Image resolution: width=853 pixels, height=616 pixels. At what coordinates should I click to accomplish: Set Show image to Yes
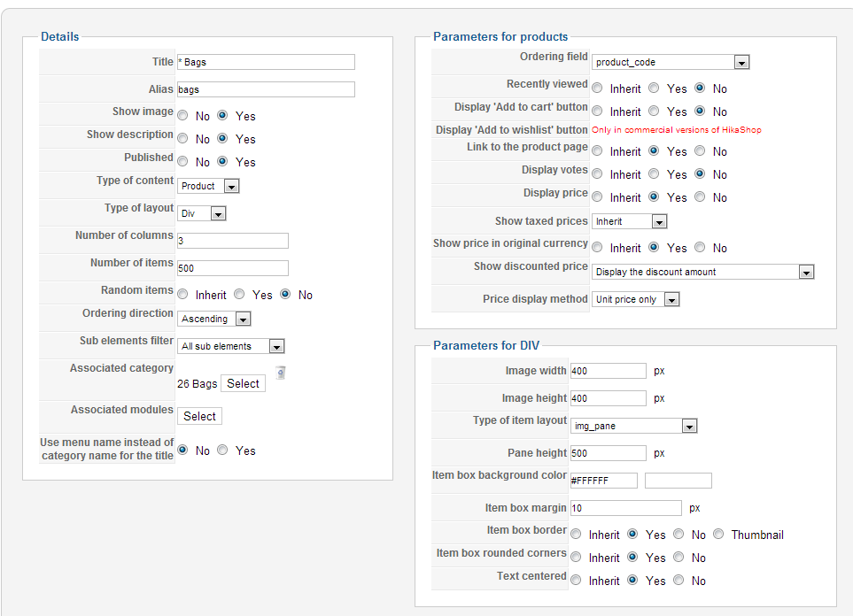(222, 115)
